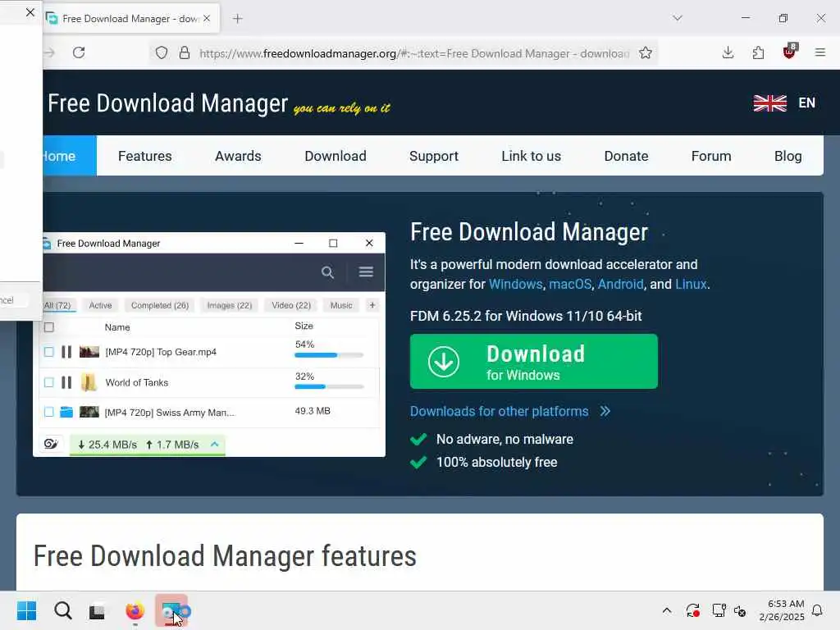Screen dimensions: 840x630
Task: Open the Firefox hamburger application menu
Action: click(819, 52)
